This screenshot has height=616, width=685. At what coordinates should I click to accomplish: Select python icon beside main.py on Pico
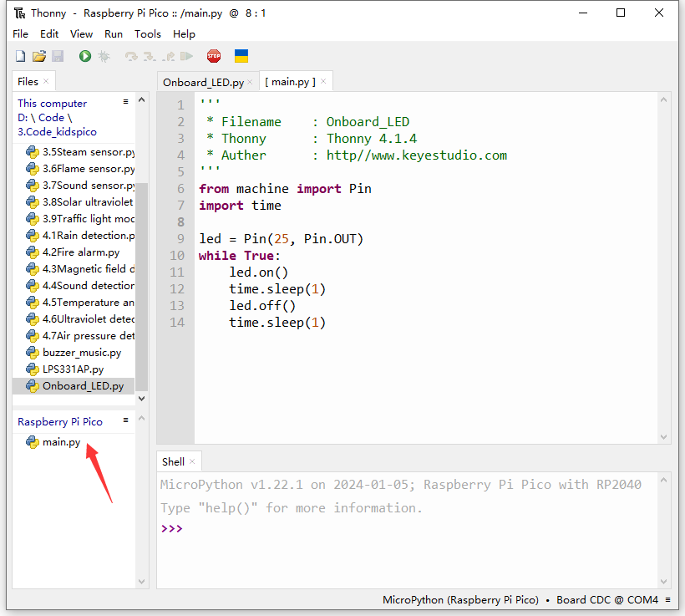(x=33, y=442)
